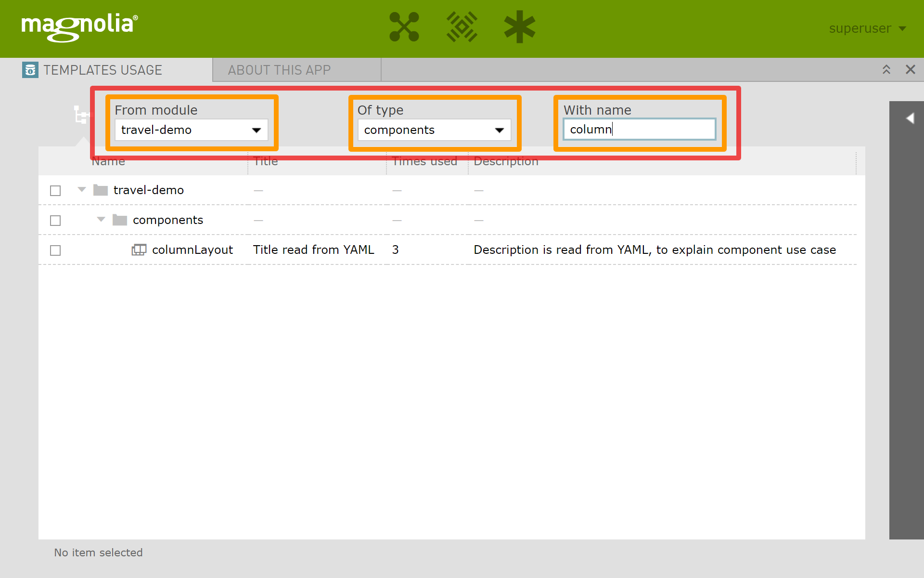Collapse the components folder node
Image resolution: width=924 pixels, height=578 pixels.
(x=101, y=220)
